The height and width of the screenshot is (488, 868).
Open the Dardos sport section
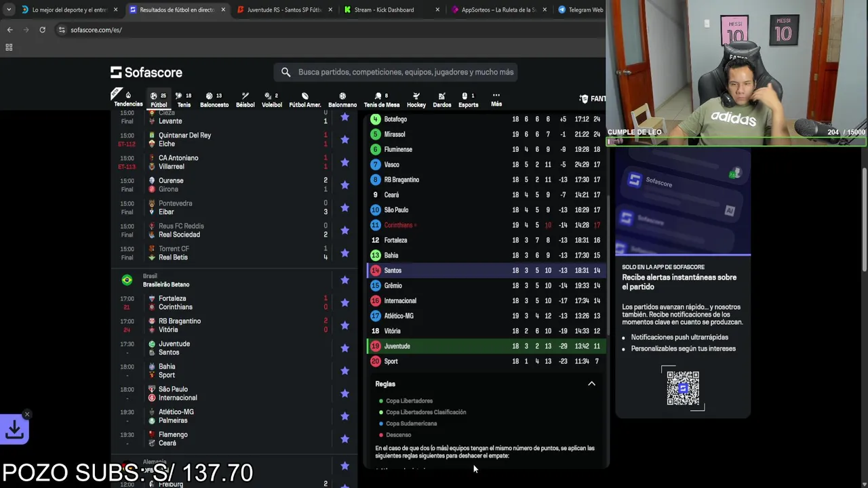pos(442,100)
